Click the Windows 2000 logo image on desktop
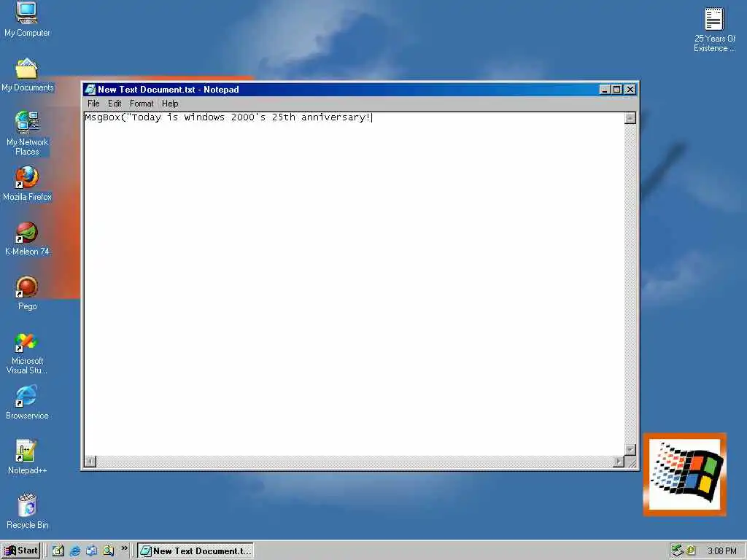The image size is (747, 560). coord(684,474)
